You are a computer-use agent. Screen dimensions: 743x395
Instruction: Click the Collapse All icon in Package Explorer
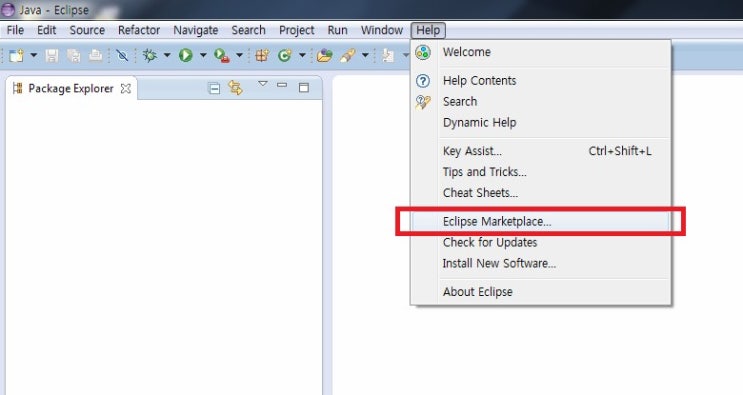214,88
